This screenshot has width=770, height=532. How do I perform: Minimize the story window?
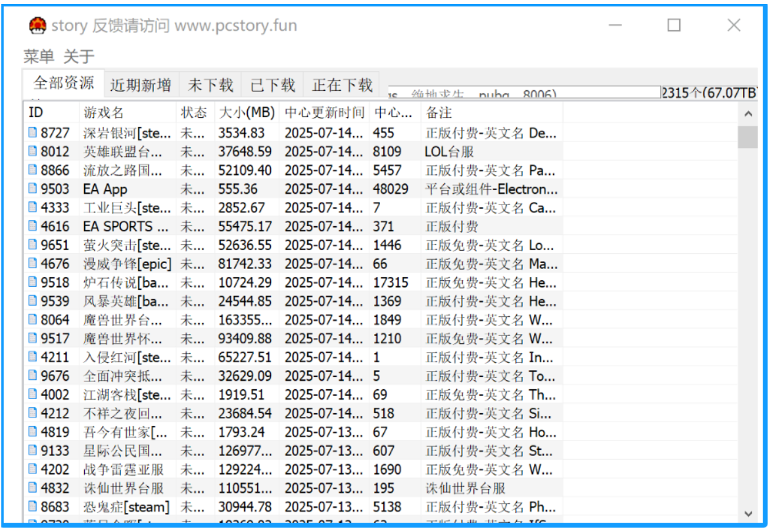point(615,25)
